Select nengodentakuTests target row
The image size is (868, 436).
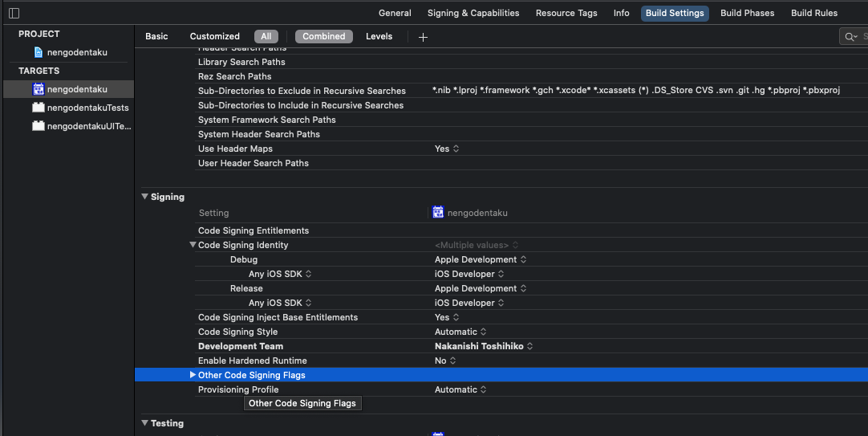tap(69, 108)
